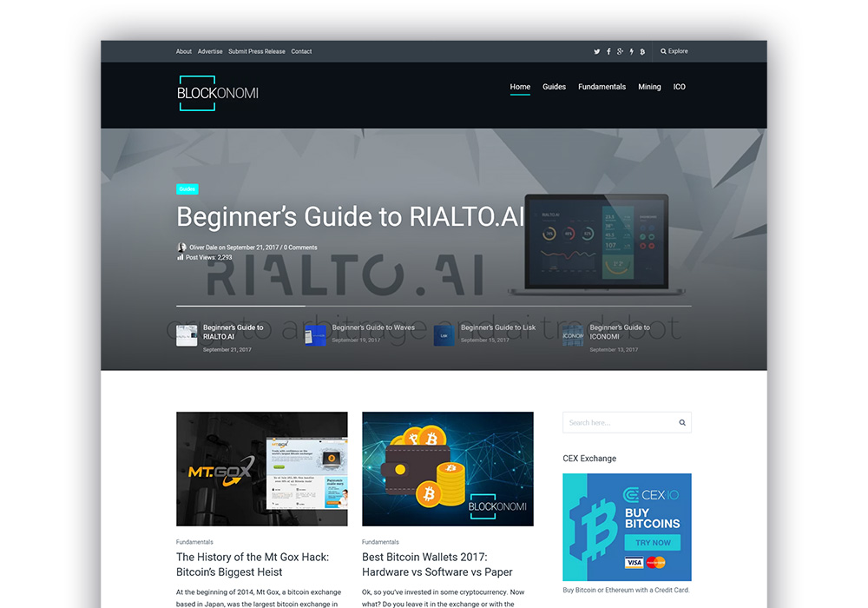Open Beginner's Guide to Waves slider title
The height and width of the screenshot is (608, 868).
click(x=373, y=327)
